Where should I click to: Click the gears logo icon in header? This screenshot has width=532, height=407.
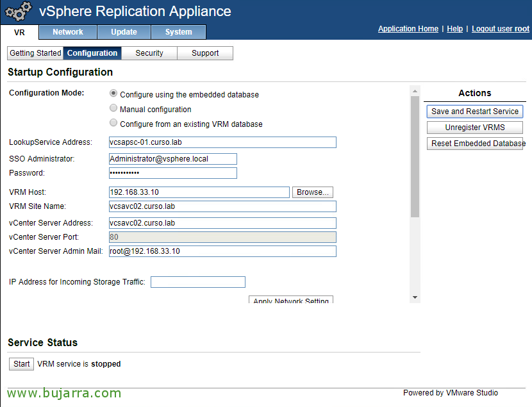tap(19, 11)
